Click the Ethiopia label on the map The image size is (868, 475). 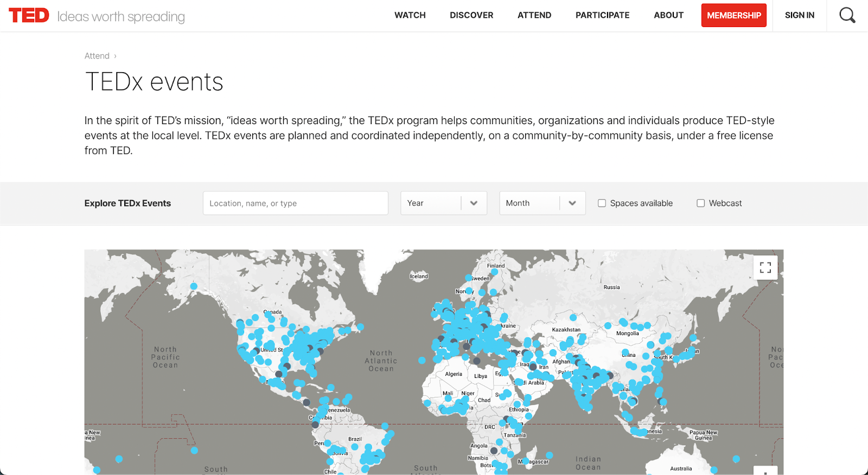pos(519,409)
